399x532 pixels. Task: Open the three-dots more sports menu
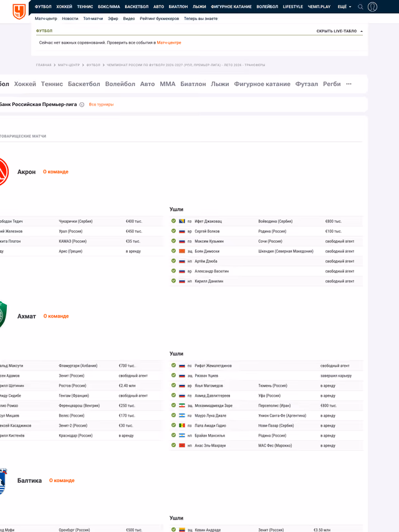(349, 84)
